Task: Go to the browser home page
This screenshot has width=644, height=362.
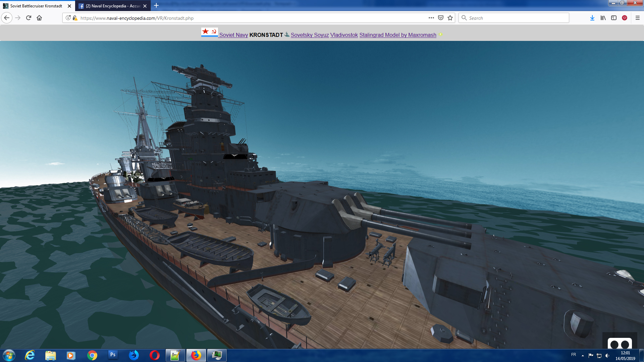Action: (x=39, y=18)
